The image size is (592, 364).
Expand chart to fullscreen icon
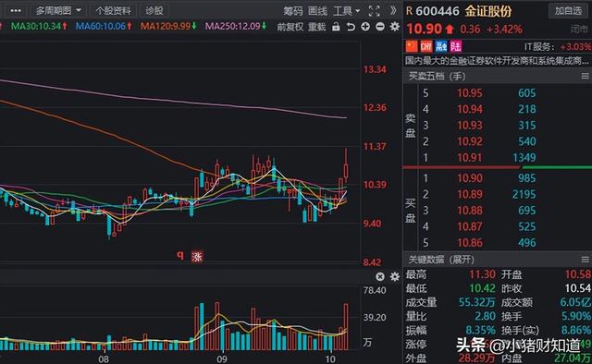coord(374,11)
